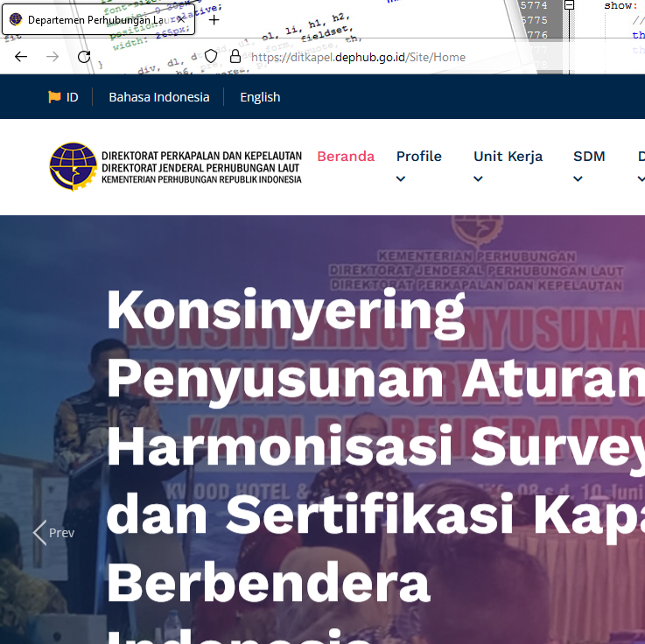Image resolution: width=645 pixels, height=644 pixels.
Task: Click the browser forward arrow
Action: coord(53,57)
